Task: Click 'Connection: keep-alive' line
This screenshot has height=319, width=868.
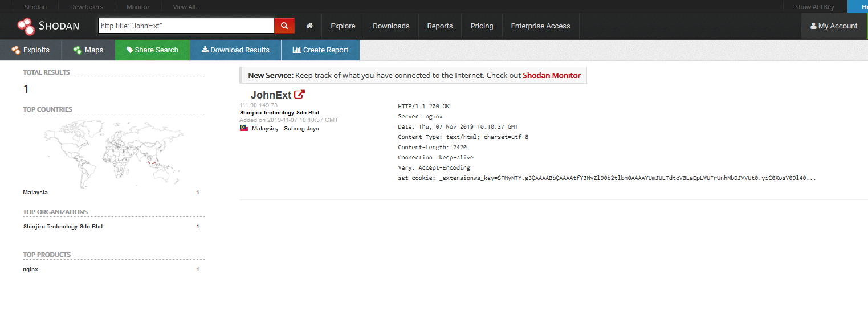Action: [435, 158]
